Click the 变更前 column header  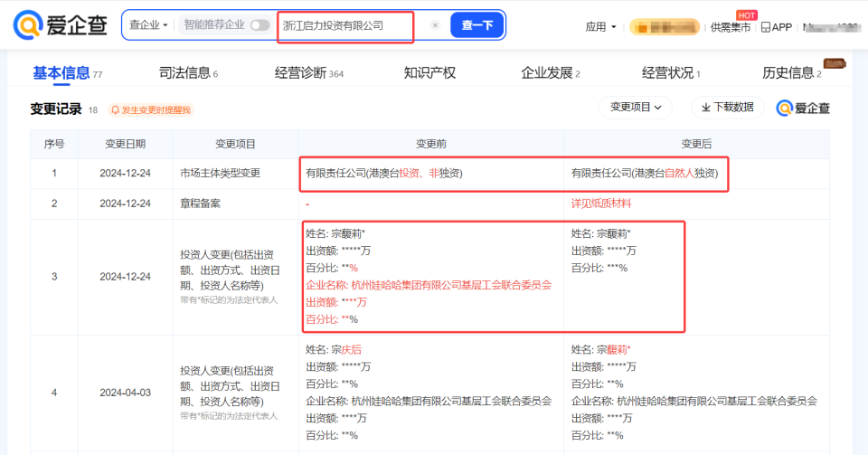pos(430,145)
